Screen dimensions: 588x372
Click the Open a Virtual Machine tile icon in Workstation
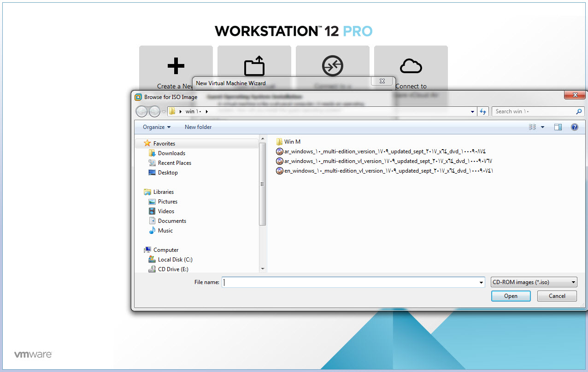tap(254, 66)
